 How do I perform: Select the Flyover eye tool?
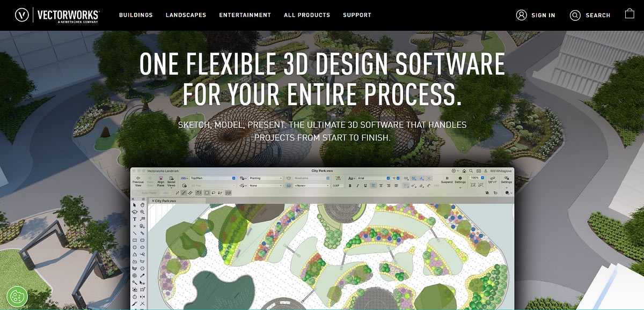pyautogui.click(x=135, y=212)
